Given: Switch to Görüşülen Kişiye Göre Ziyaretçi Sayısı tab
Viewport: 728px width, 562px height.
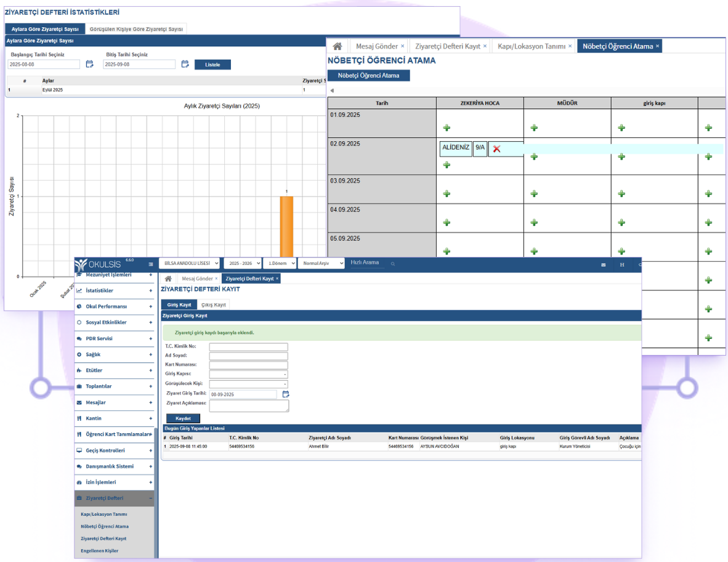Looking at the screenshot, I should (135, 29).
